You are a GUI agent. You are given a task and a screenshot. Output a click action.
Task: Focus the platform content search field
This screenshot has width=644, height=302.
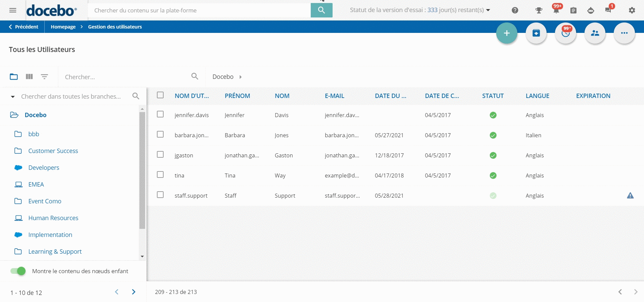pos(199,10)
